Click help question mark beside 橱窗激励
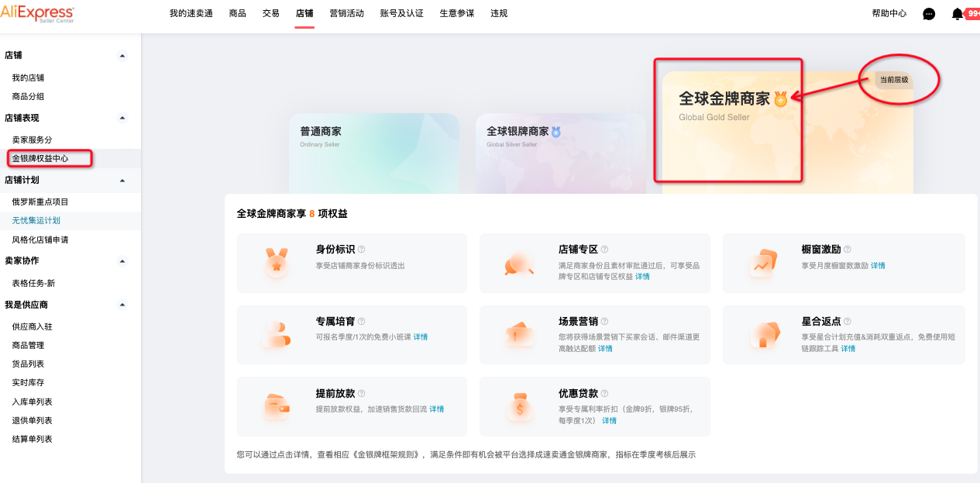Screen dimensions: 980x483 pos(848,250)
